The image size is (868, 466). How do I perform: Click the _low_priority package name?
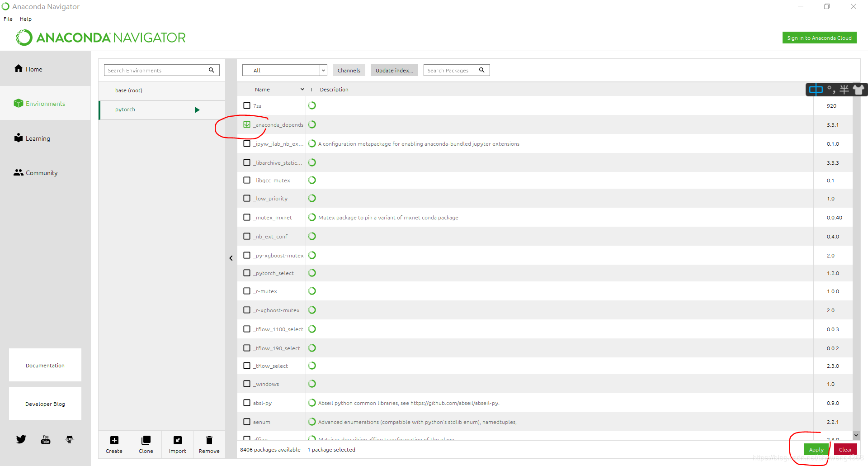click(270, 199)
